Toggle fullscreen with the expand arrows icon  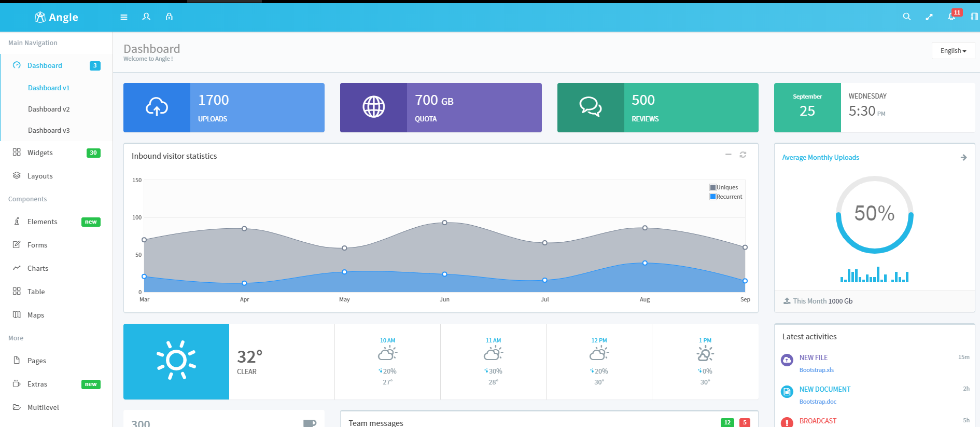click(x=929, y=17)
